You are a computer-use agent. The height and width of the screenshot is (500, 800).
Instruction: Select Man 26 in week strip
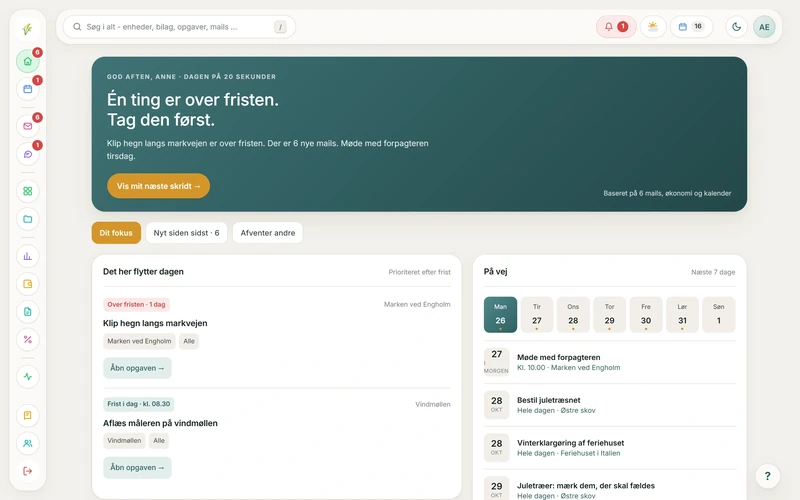click(x=500, y=314)
